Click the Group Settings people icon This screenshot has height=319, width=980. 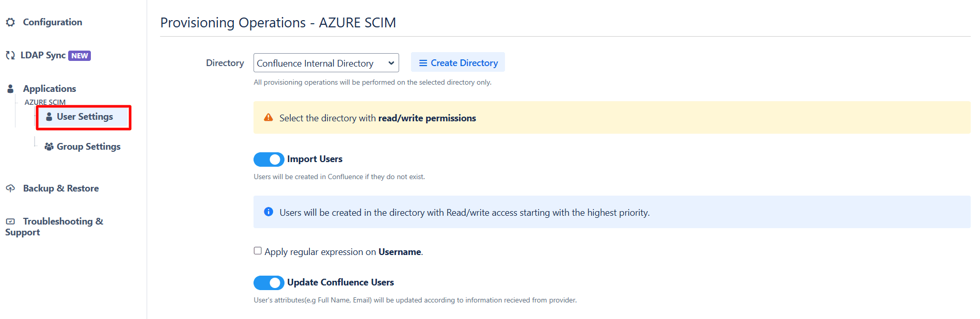(49, 147)
